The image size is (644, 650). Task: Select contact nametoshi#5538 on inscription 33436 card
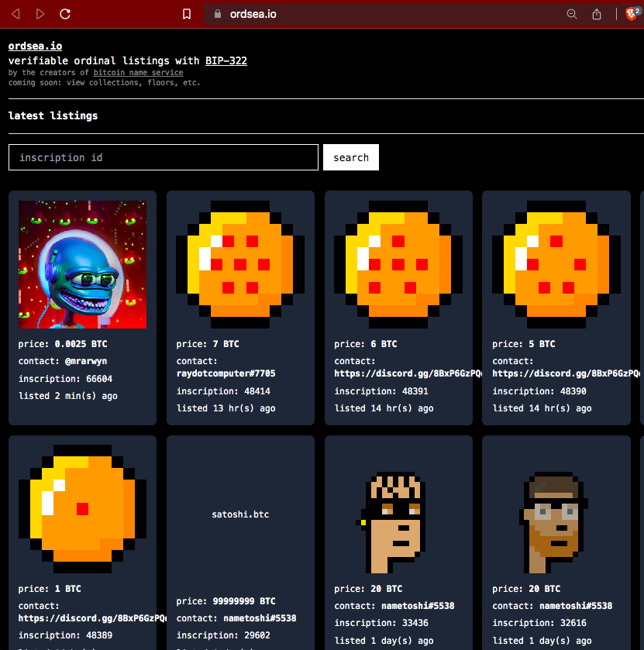pyautogui.click(x=418, y=606)
